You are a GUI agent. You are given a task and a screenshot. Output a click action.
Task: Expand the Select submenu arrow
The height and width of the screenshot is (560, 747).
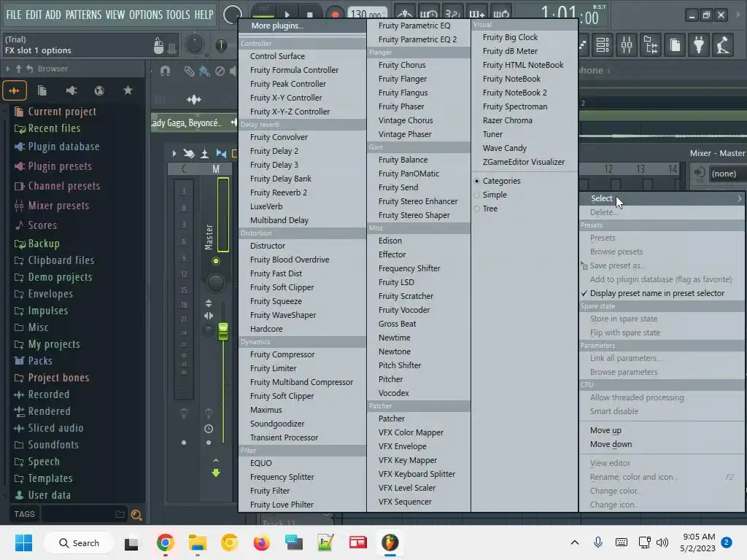pos(740,198)
